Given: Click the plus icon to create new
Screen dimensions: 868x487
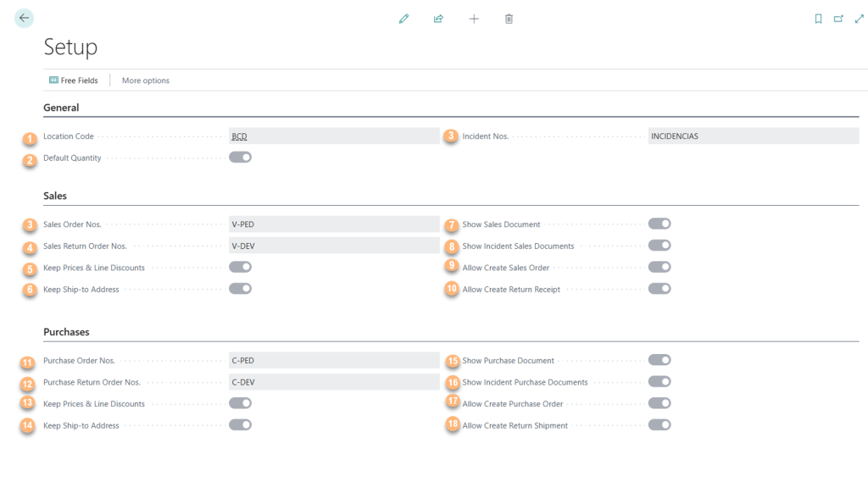Looking at the screenshot, I should pos(474,19).
